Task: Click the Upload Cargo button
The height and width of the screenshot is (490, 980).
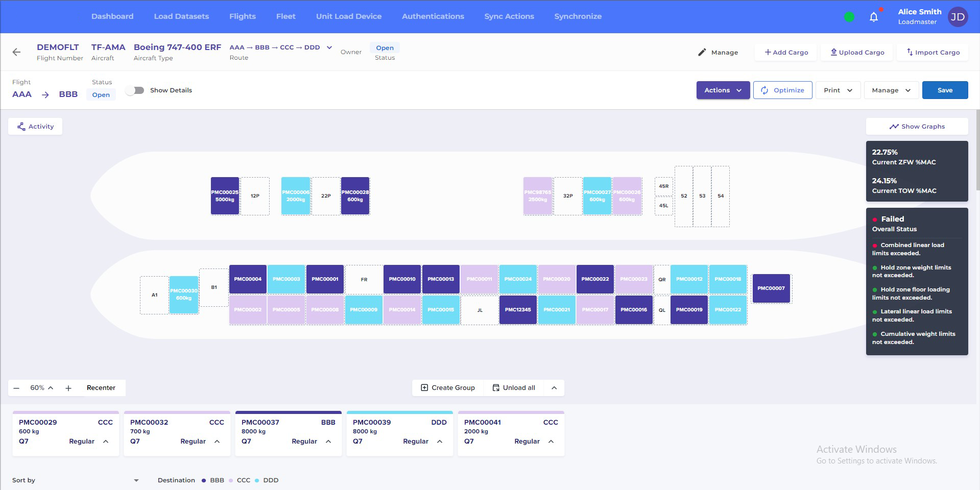Action: tap(857, 52)
